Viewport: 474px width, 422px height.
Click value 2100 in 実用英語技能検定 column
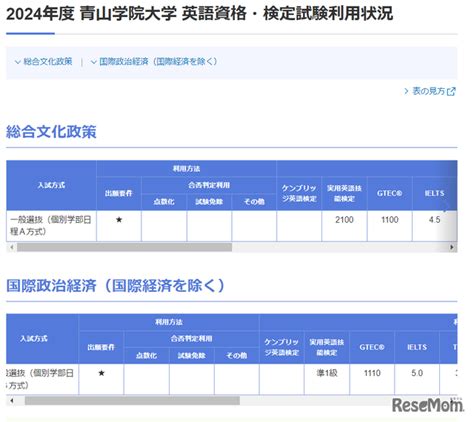(x=344, y=220)
